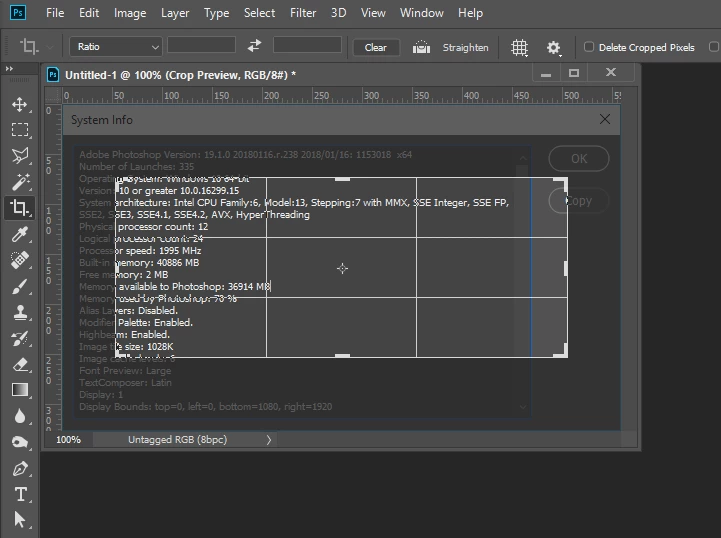Click 'Font Preview: Large' line
721x538 pixels.
pos(125,371)
